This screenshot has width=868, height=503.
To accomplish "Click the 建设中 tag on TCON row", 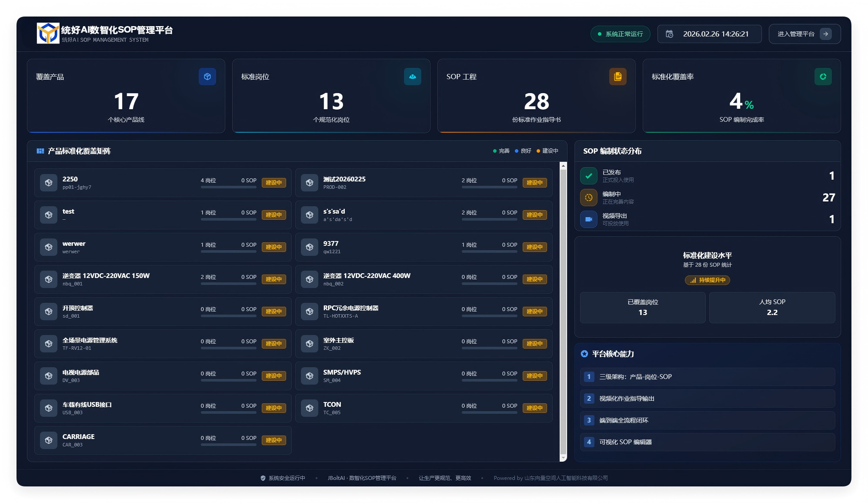I will pos(534,408).
